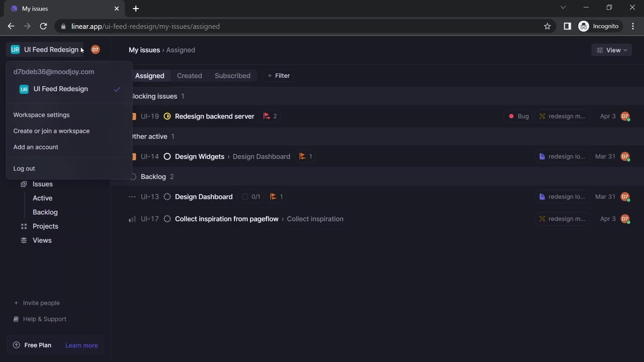Click the no-priority dashes icon of UI-13
644x362 pixels.
coord(132,197)
